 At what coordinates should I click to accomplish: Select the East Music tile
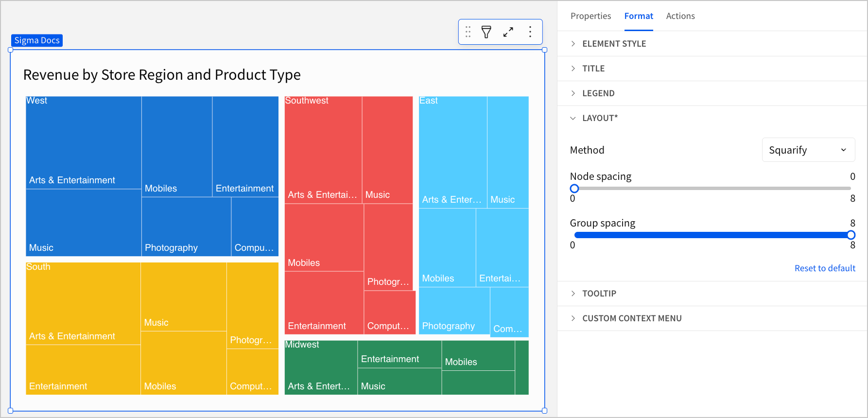(508, 152)
